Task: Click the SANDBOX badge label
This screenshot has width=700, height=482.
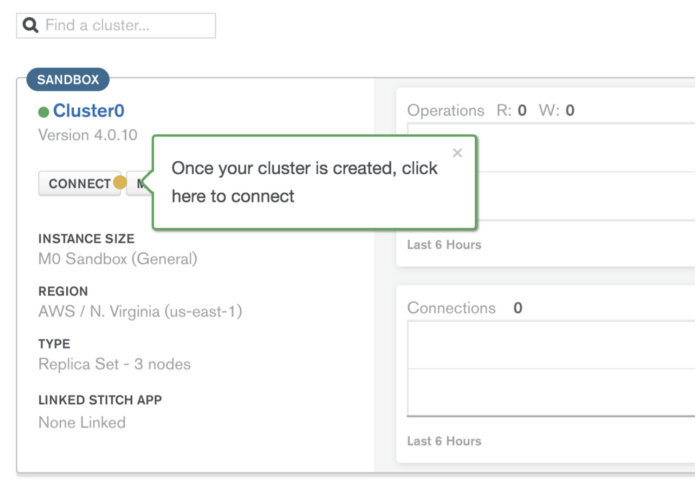Action: [x=68, y=79]
